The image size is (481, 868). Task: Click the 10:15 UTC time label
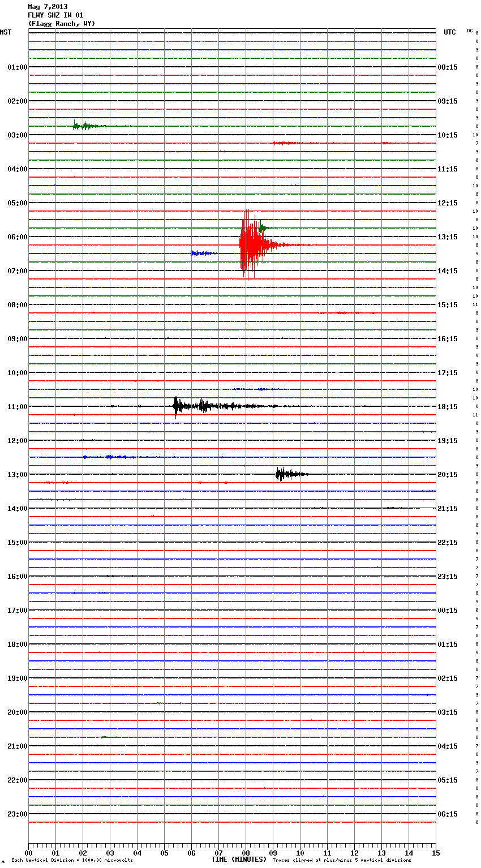[448, 135]
